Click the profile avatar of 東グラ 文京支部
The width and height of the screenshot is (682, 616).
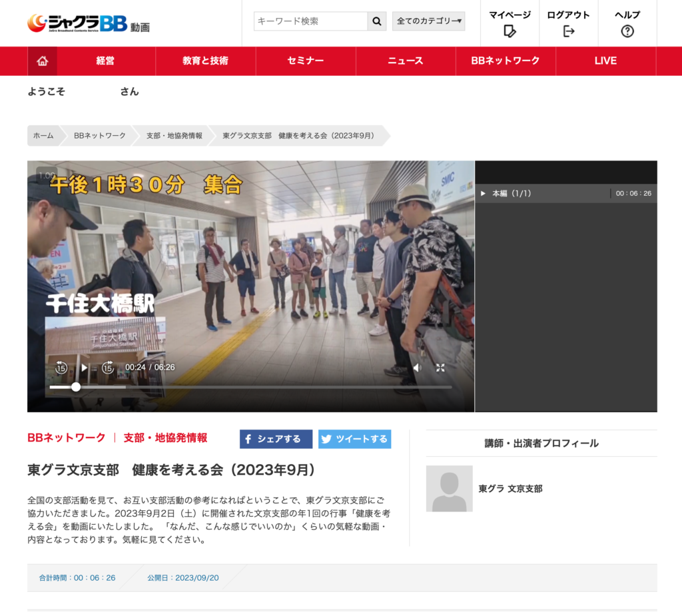click(450, 489)
